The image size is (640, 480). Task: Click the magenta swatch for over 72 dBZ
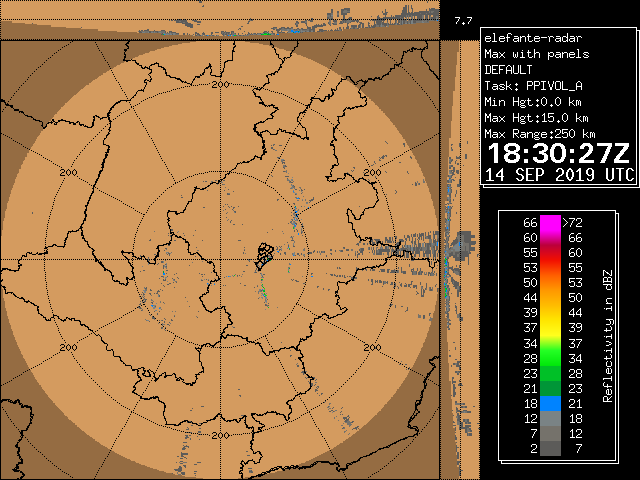pyautogui.click(x=550, y=223)
